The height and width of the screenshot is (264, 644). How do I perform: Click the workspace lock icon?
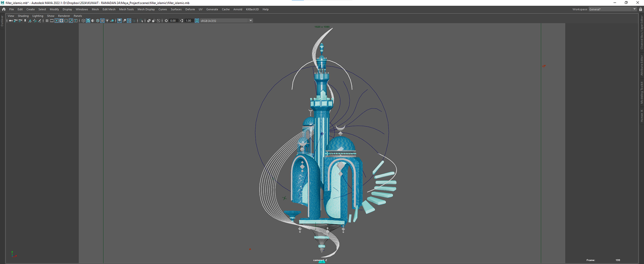pyautogui.click(x=640, y=9)
